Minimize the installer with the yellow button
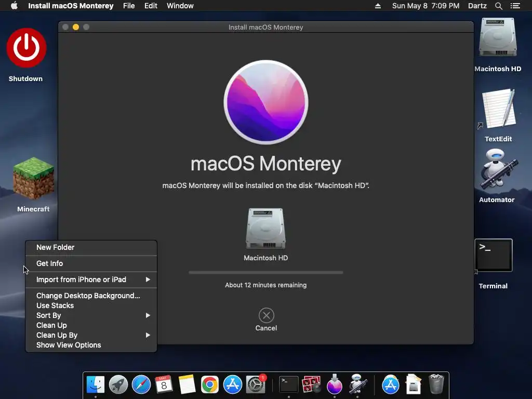Viewport: 532px width, 399px height. pyautogui.click(x=76, y=27)
